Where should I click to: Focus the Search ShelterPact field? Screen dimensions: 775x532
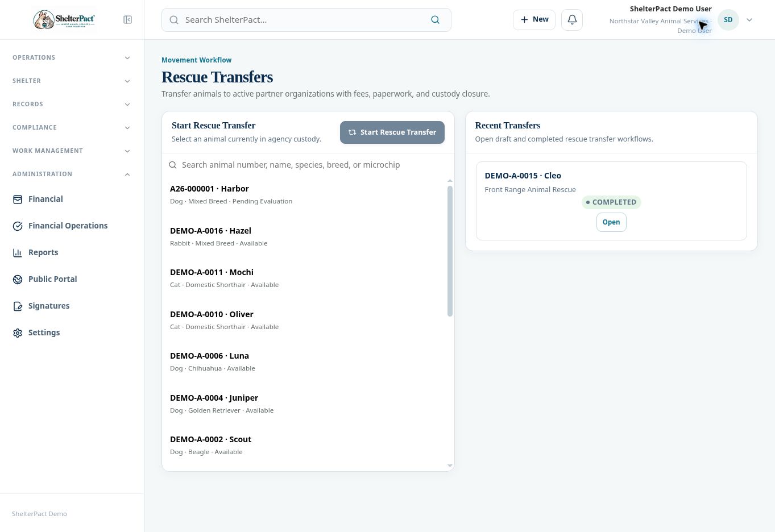pos(306,20)
